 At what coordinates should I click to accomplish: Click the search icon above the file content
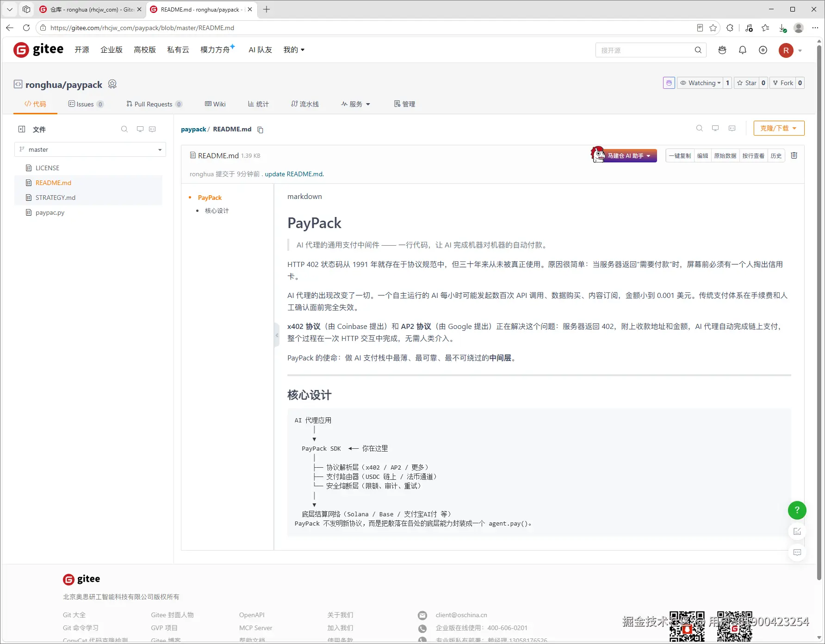(700, 128)
